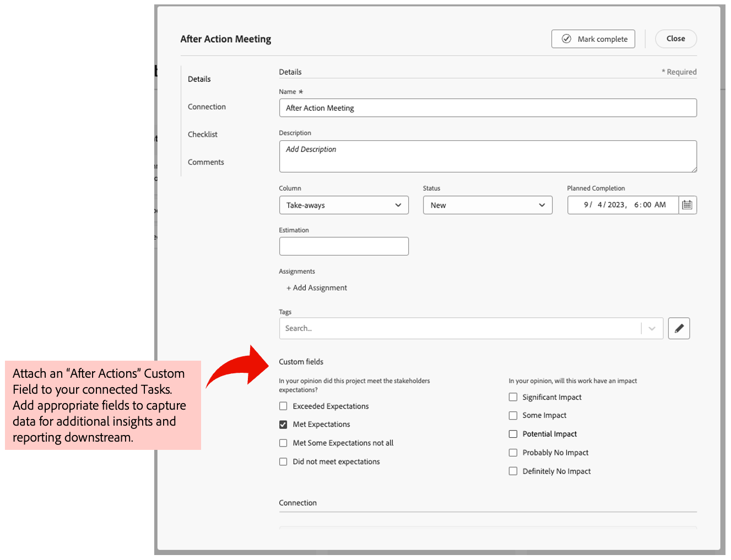731x560 pixels.
Task: View the Comments tab
Action: 205,161
